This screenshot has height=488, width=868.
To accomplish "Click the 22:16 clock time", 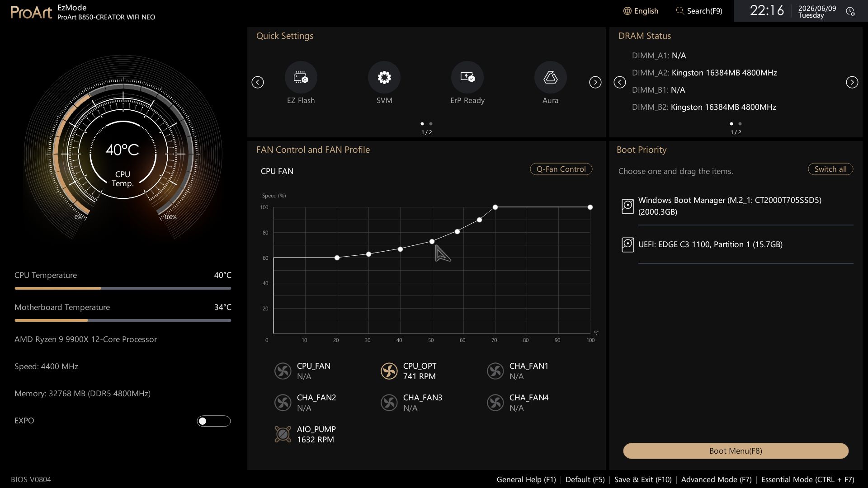I will pyautogui.click(x=767, y=10).
